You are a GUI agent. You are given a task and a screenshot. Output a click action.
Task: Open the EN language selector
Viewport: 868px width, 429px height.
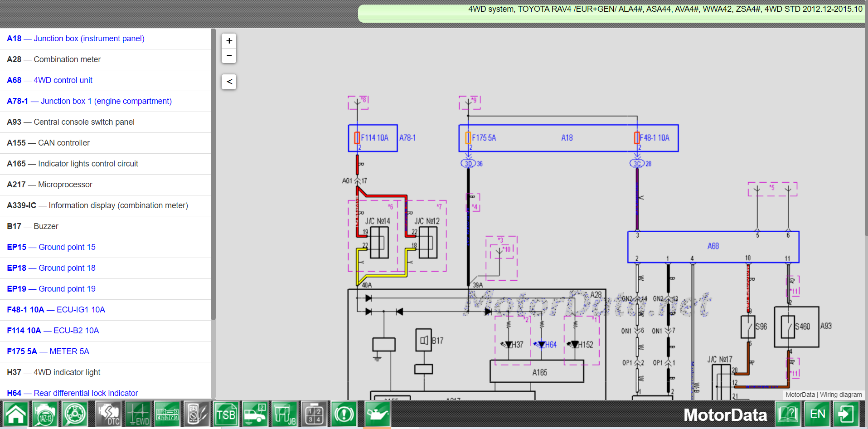(x=817, y=414)
